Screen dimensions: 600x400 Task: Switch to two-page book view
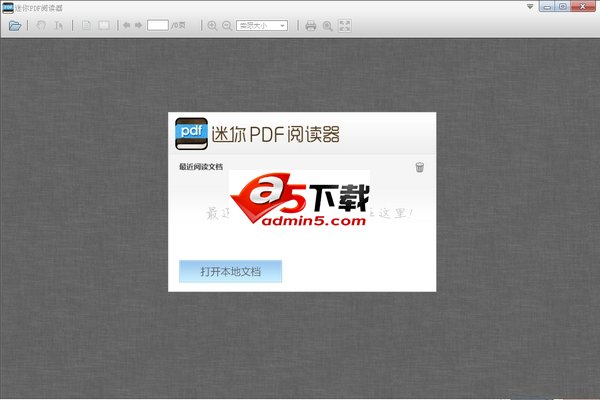[x=104, y=26]
